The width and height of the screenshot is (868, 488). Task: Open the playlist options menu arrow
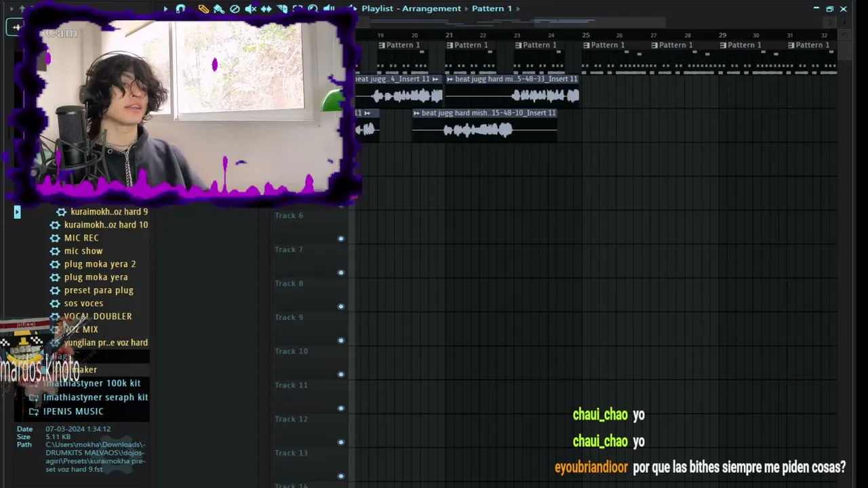(165, 9)
